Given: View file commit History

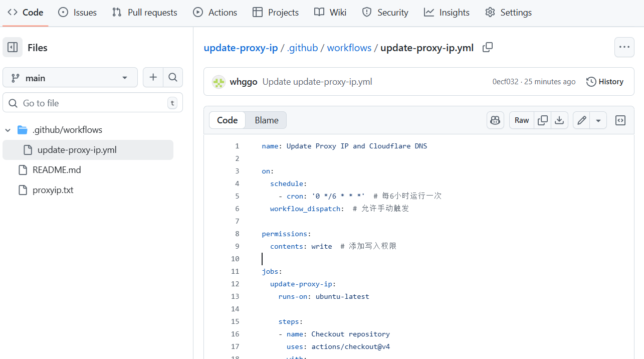Looking at the screenshot, I should pyautogui.click(x=604, y=82).
